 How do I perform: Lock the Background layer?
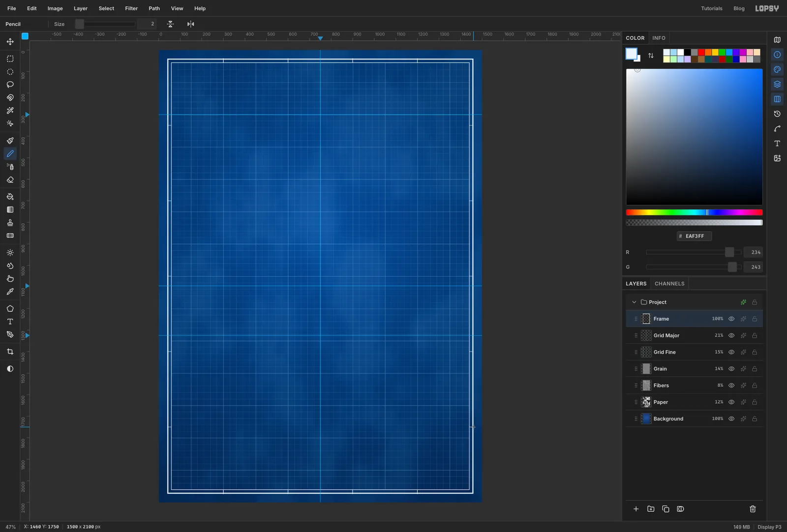pos(755,419)
